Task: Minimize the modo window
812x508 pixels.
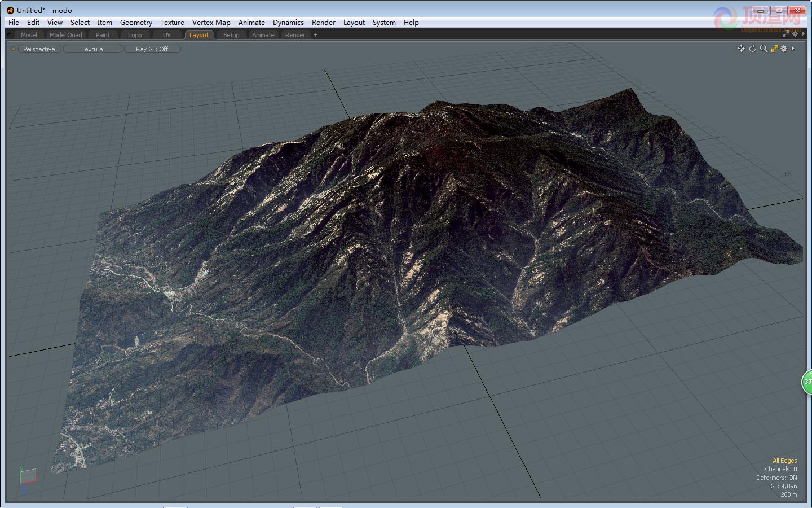Action: coord(761,10)
